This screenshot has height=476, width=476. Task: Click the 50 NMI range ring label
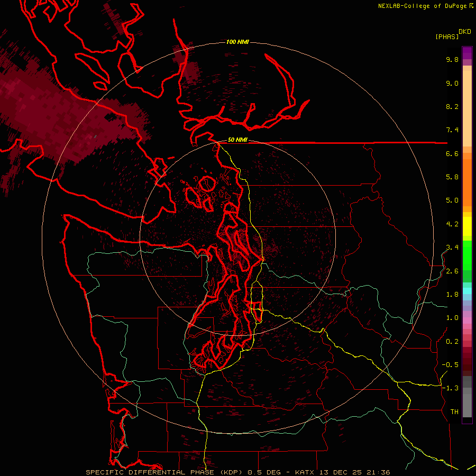[237, 140]
